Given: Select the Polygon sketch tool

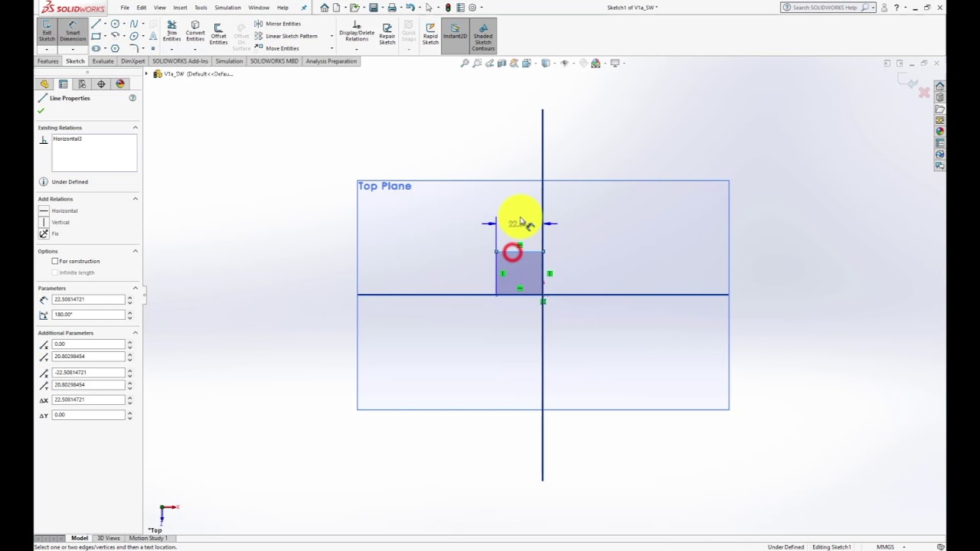Looking at the screenshot, I should [115, 48].
